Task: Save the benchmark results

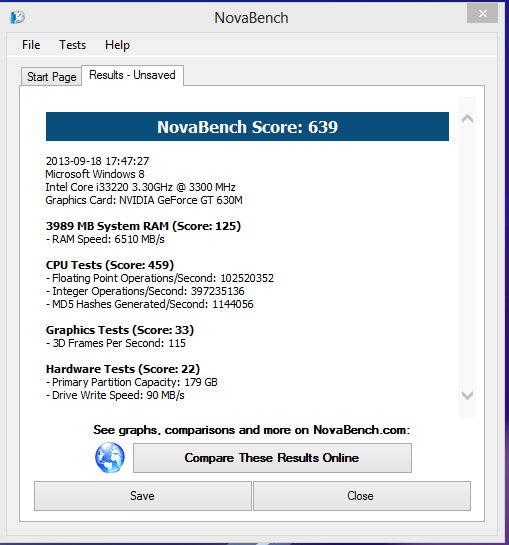Action: pyautogui.click(x=143, y=496)
